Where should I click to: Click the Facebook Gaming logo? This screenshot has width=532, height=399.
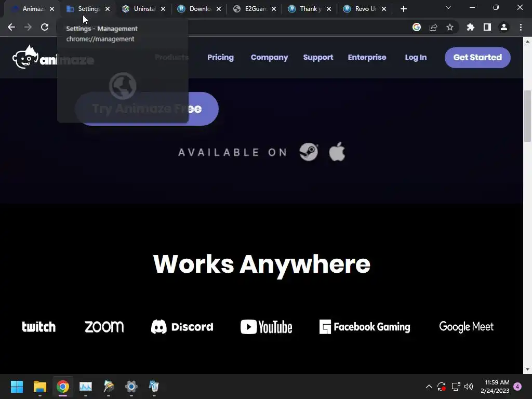click(365, 327)
